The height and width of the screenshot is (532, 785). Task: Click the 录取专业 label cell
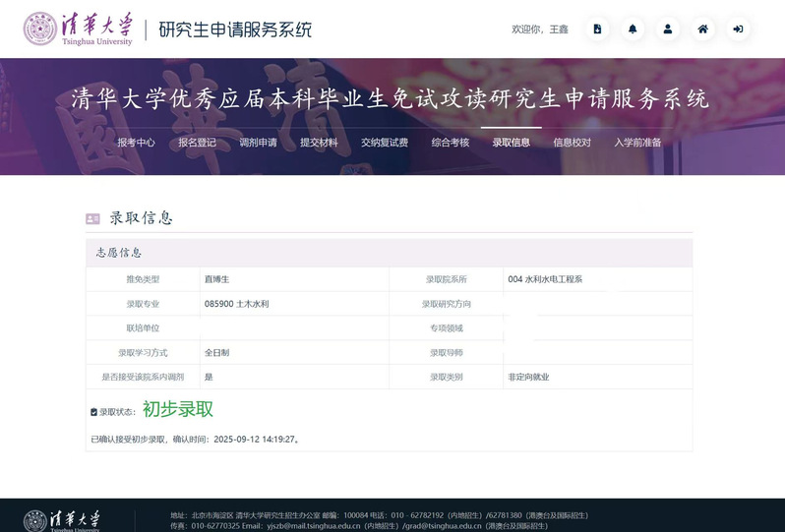143,304
